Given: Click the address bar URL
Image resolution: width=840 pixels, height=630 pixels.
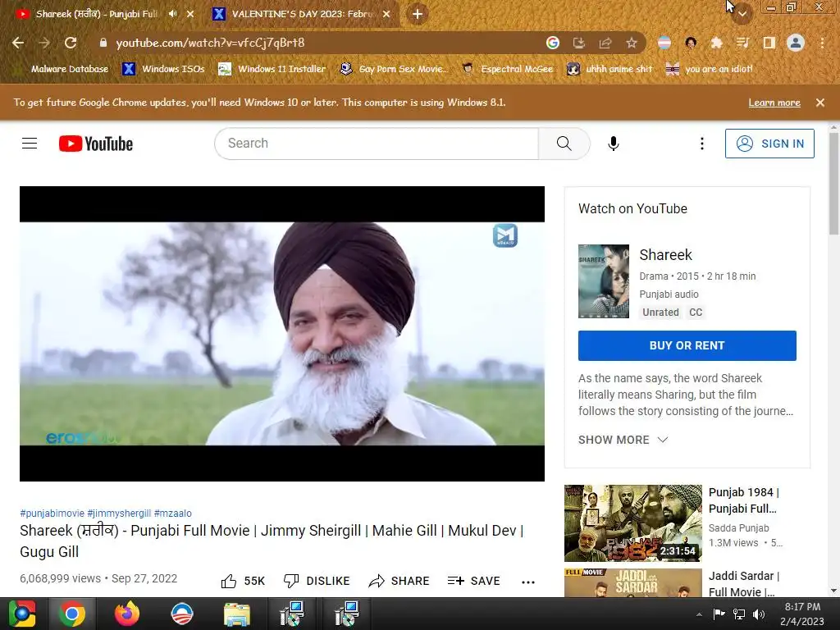Looking at the screenshot, I should click(x=210, y=43).
